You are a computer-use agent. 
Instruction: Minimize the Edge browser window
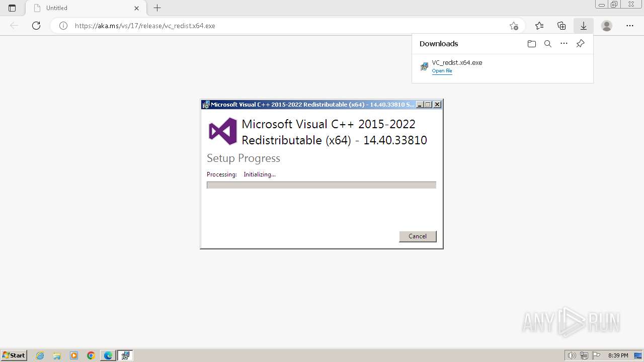[602, 5]
